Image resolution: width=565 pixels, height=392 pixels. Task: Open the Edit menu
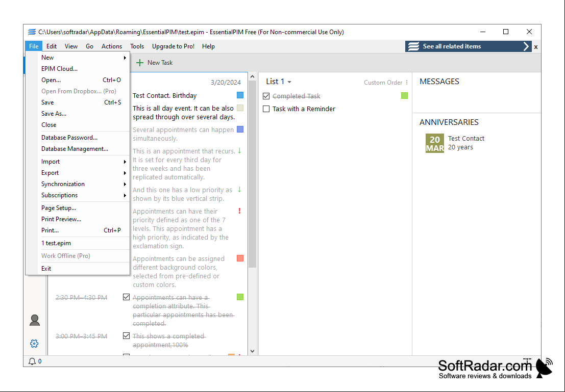[x=52, y=46]
